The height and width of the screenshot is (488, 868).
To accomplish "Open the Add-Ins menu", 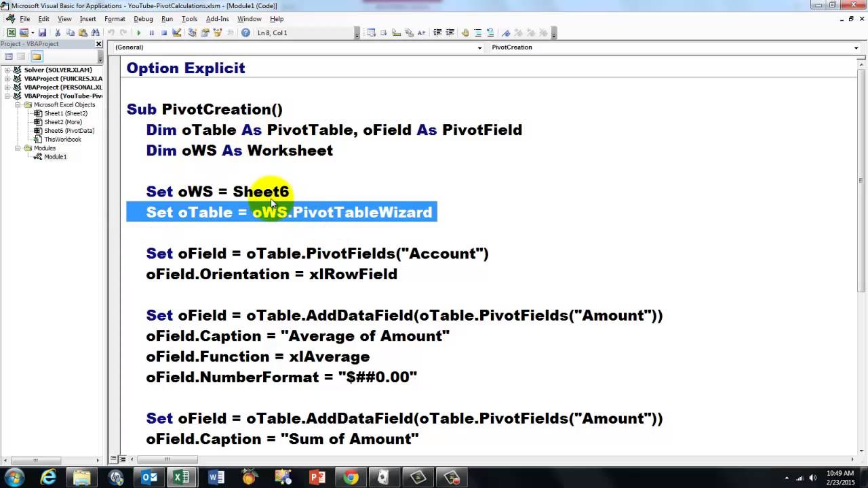I will [217, 19].
